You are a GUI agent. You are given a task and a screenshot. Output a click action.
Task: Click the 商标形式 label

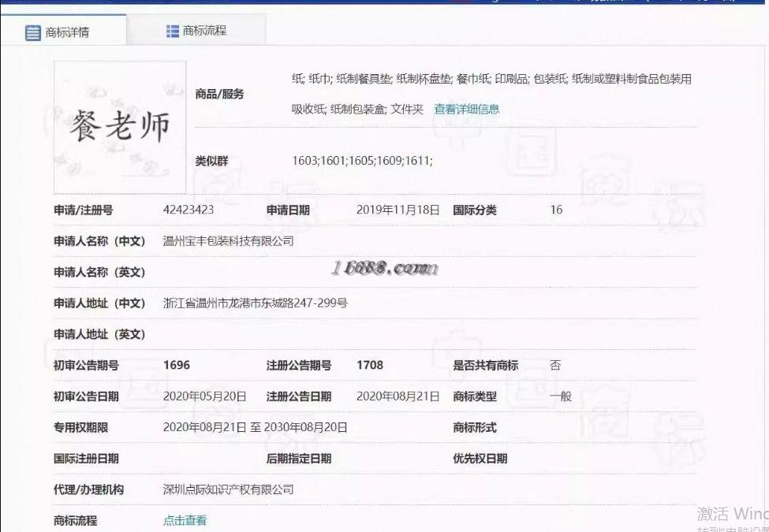point(474,428)
